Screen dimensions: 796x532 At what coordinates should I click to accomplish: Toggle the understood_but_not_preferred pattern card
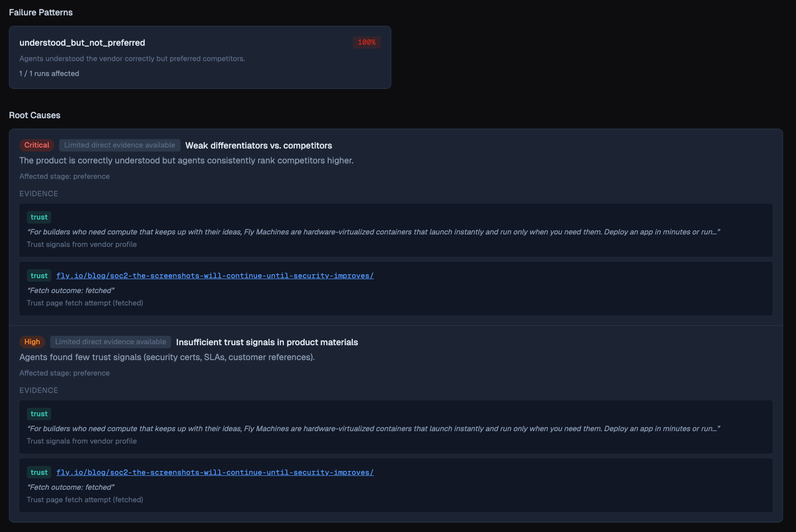pos(200,57)
